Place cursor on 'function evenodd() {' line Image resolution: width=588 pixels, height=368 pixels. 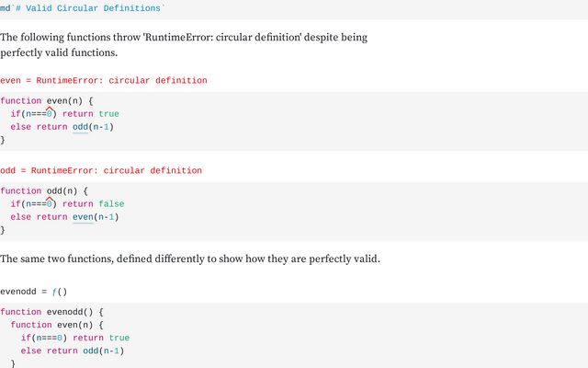(x=51, y=312)
